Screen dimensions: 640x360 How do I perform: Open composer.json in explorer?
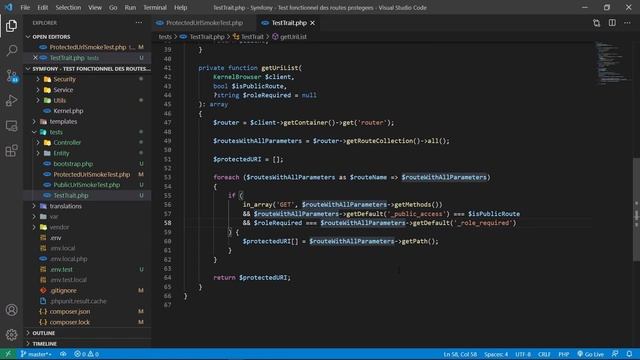click(x=70, y=311)
